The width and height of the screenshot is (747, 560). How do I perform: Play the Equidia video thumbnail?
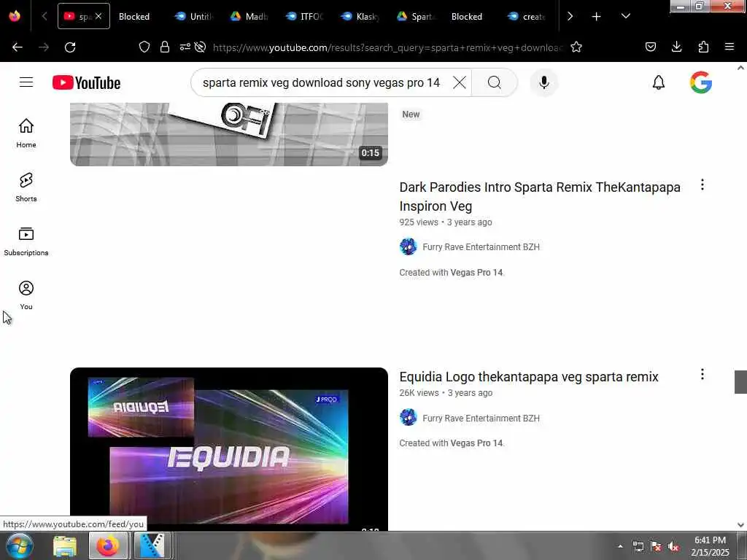pyautogui.click(x=228, y=448)
